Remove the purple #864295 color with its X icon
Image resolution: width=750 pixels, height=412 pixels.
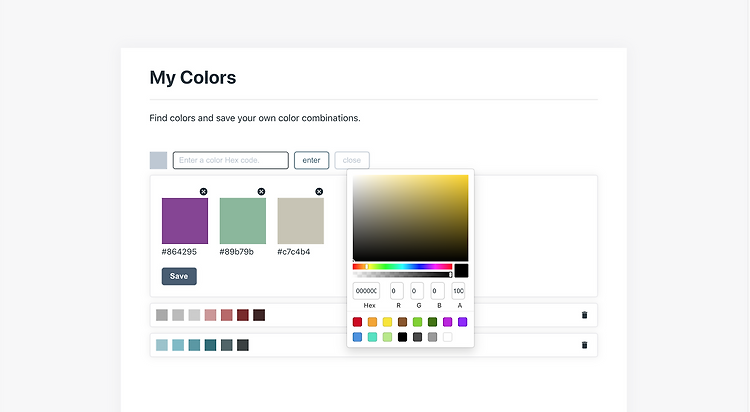point(204,191)
